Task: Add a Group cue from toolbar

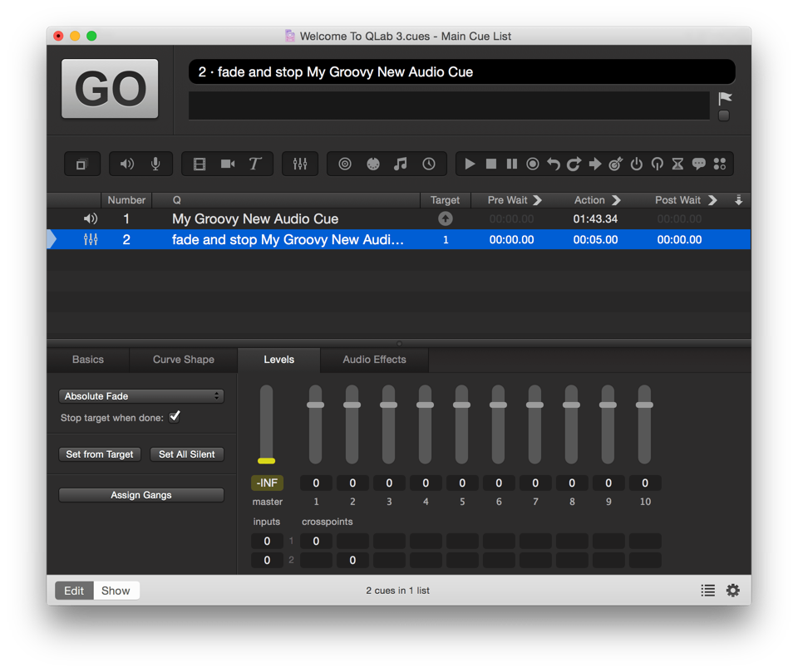Action: coord(81,164)
